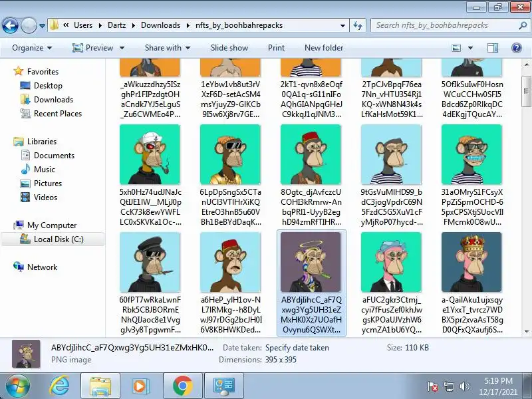
Task: Open the Organize menu
Action: (32, 48)
